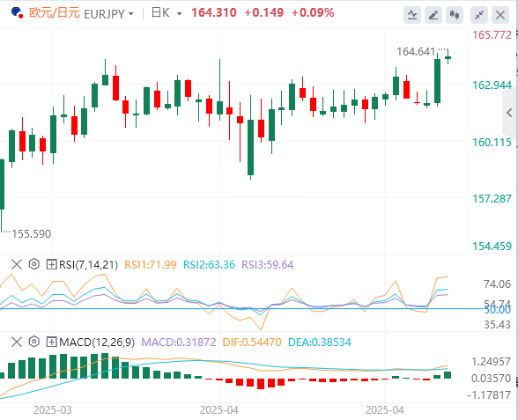Click the MACD 1.24957 axis label
Viewport: 518px width, 420px height.
[491, 362]
